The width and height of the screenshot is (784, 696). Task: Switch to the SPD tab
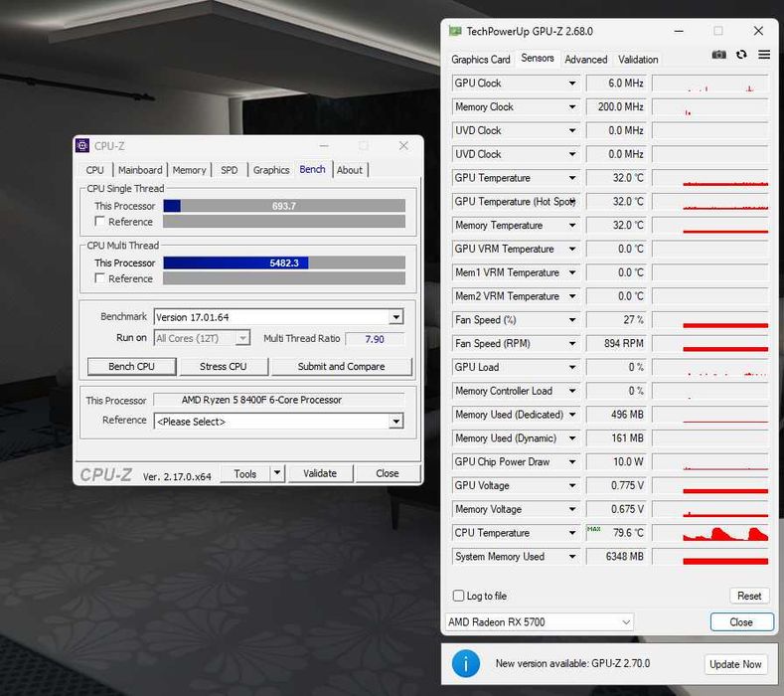point(230,170)
